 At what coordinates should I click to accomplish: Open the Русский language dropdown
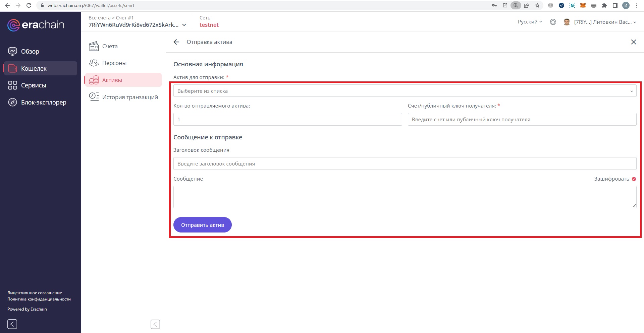coord(530,22)
